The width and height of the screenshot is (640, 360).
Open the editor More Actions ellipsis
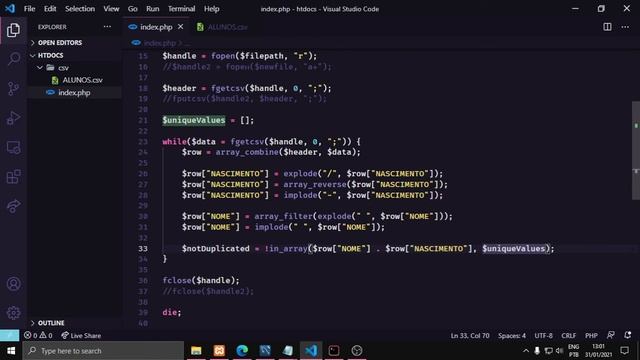[x=625, y=27]
